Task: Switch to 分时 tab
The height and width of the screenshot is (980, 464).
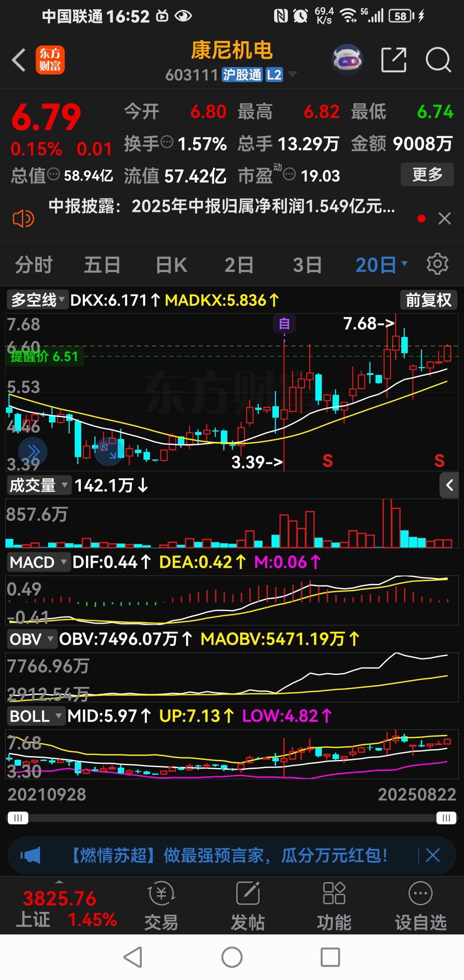Action: (x=34, y=264)
